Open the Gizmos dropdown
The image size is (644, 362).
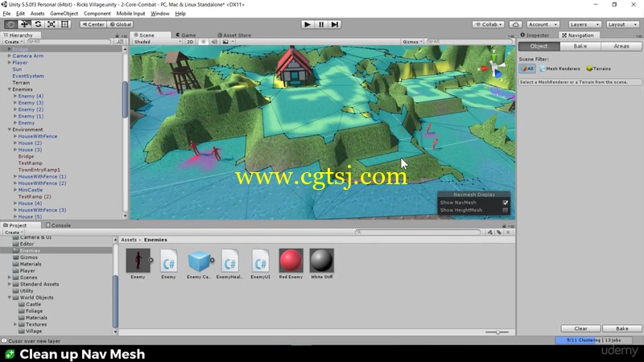(x=412, y=42)
